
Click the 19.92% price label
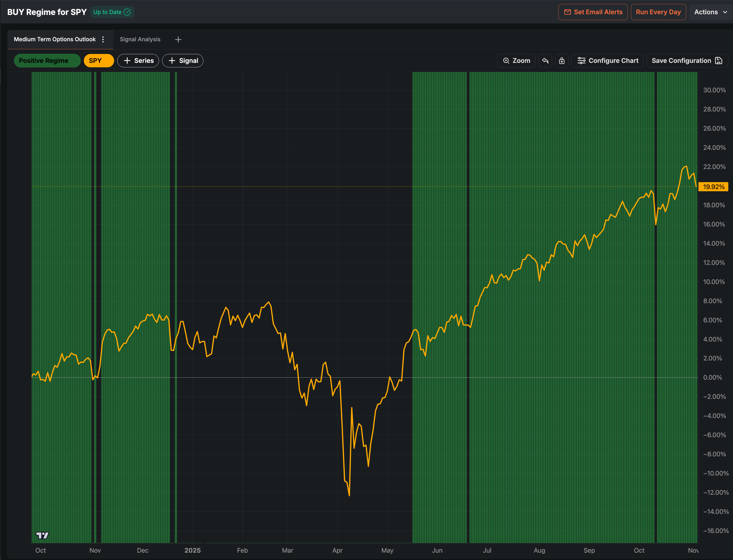click(x=713, y=187)
